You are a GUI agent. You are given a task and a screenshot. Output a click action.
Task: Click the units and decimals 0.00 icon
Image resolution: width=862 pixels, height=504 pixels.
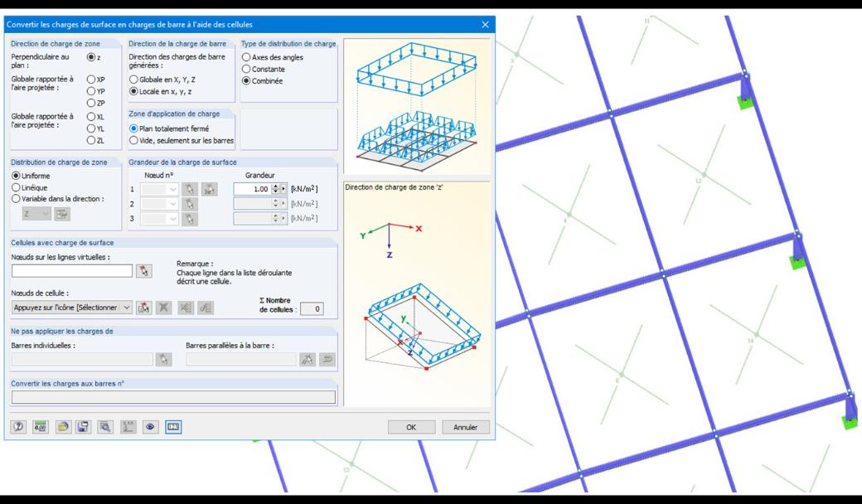pos(40,427)
